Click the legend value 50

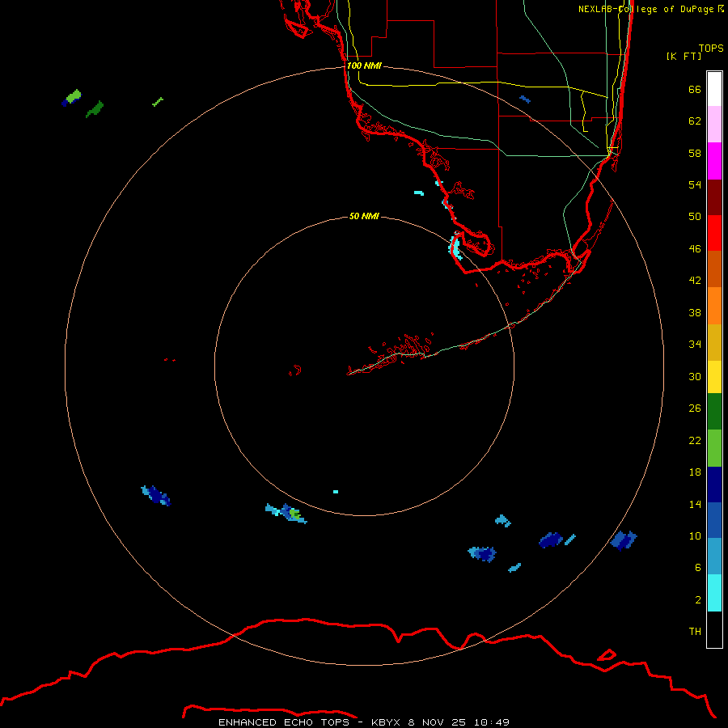pyautogui.click(x=695, y=217)
